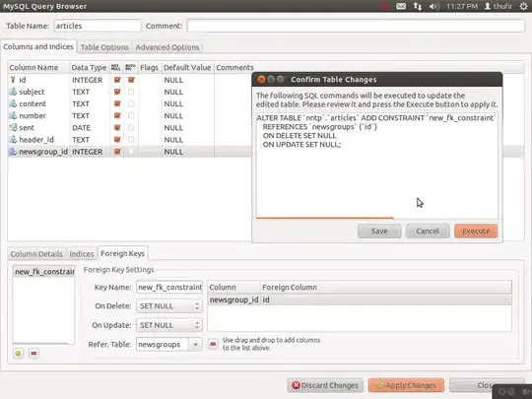
Task: Click the Data Type column header
Action: pos(90,68)
